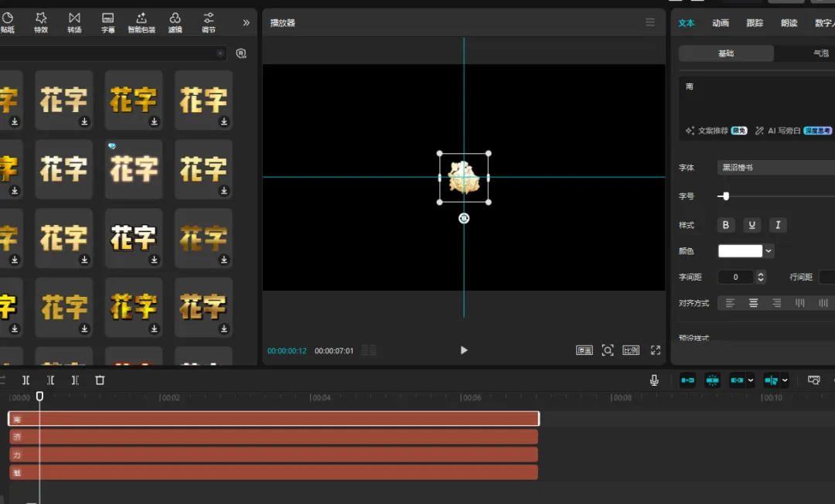Click the filter icon beside the search box
Screen dimensions: 835x504
click(x=241, y=53)
